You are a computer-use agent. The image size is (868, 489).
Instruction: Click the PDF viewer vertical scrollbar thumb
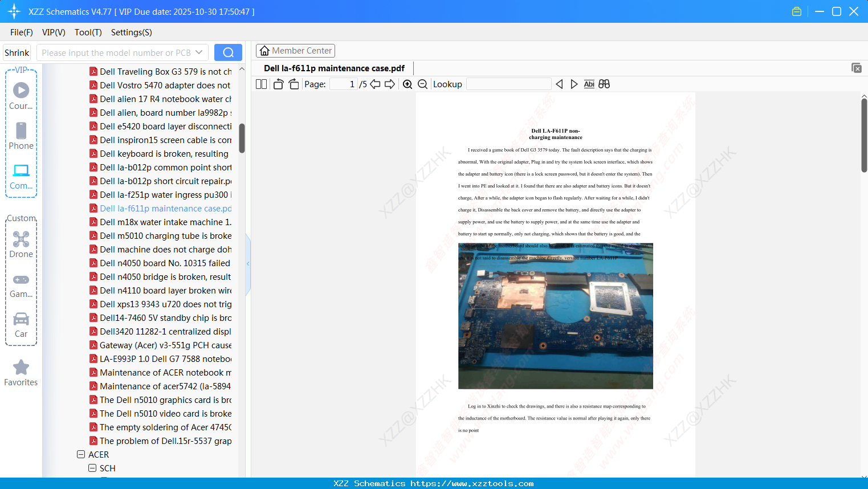coord(864,135)
